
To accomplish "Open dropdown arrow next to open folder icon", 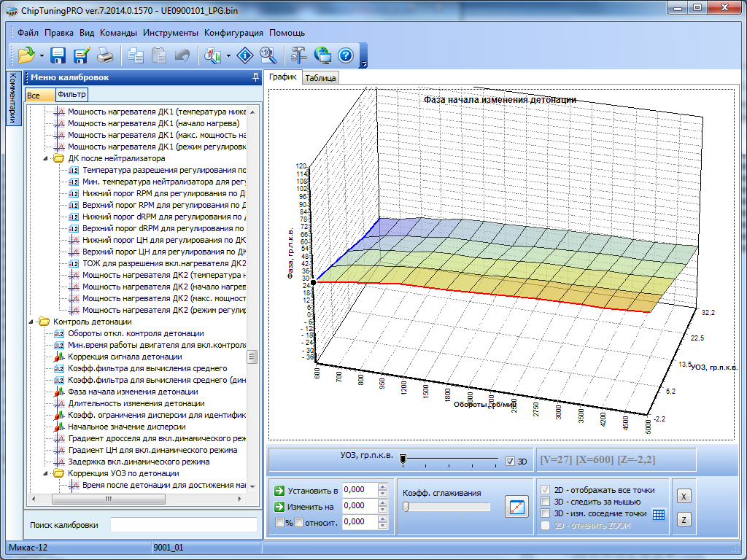I will tap(42, 55).
